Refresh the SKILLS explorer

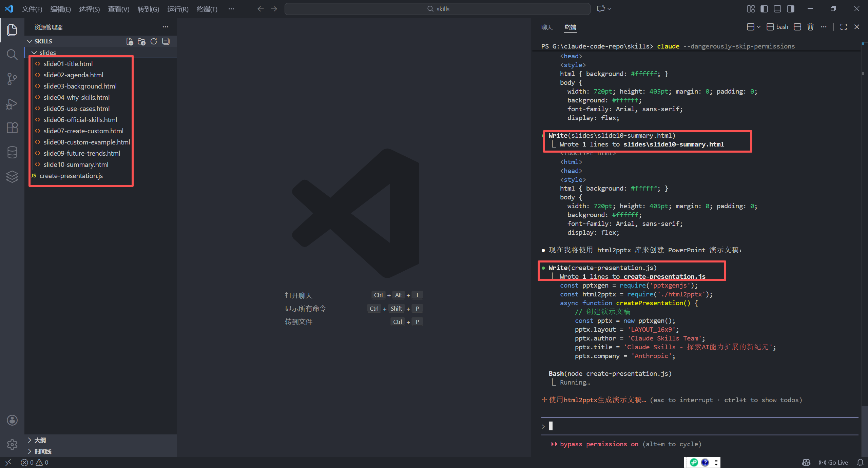click(x=154, y=41)
